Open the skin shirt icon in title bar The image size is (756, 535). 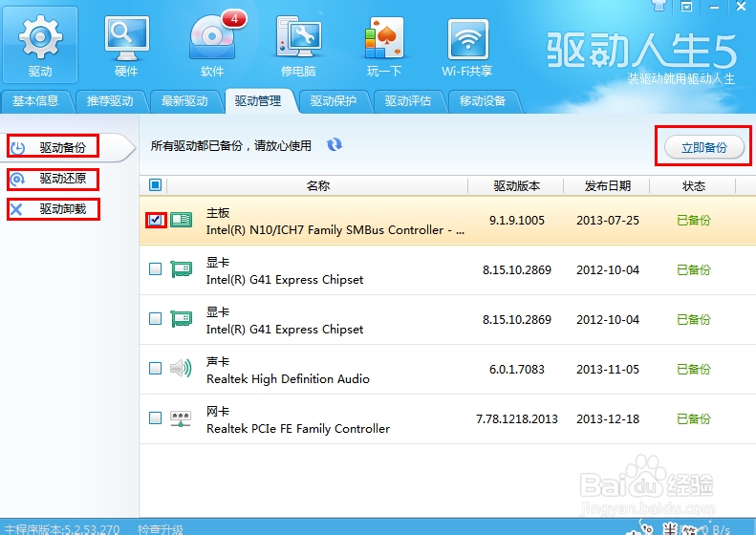659,6
